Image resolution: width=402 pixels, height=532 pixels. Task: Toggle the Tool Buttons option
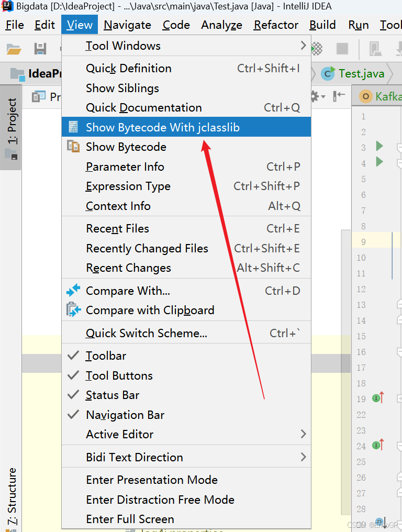(x=186, y=375)
